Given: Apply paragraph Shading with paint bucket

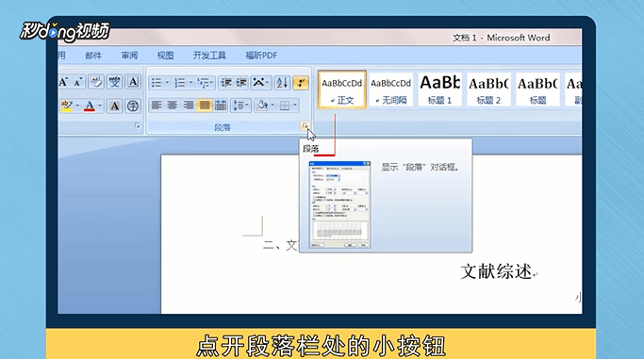Looking at the screenshot, I should (x=261, y=106).
